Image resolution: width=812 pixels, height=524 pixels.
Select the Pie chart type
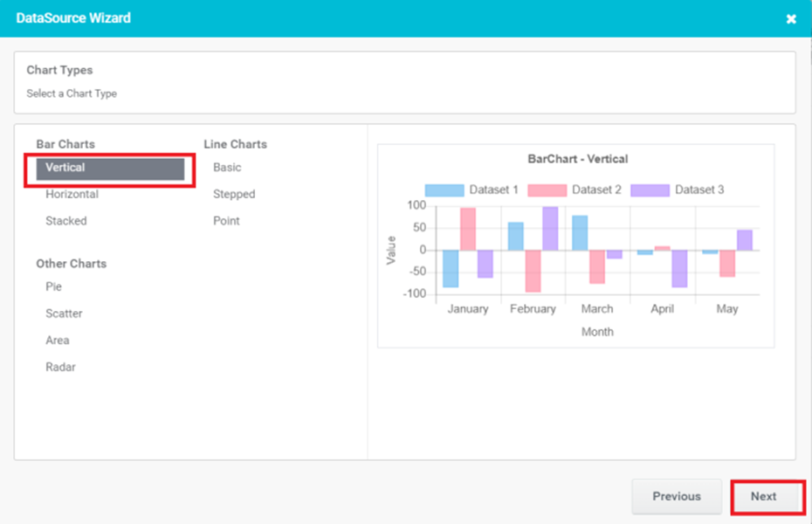click(x=53, y=286)
